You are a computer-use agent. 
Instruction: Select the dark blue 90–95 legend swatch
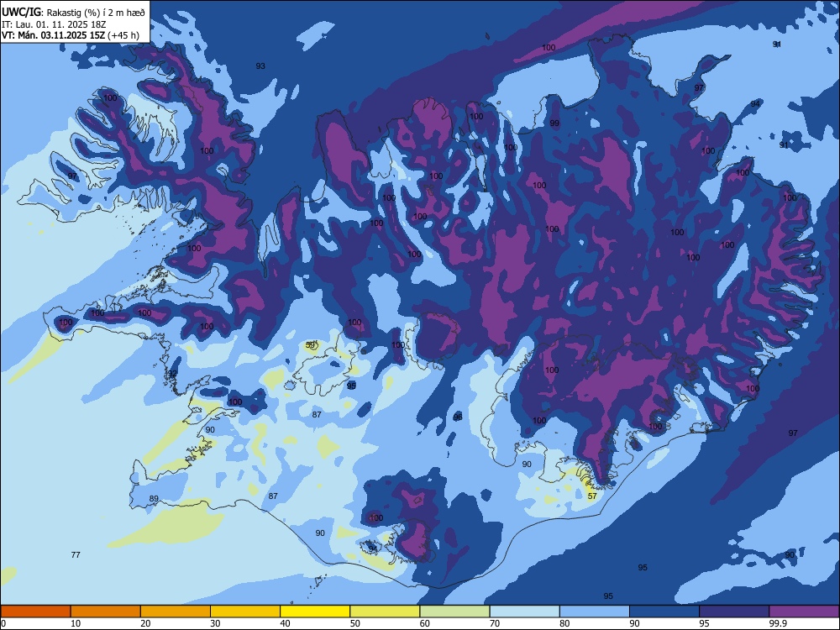[664, 612]
